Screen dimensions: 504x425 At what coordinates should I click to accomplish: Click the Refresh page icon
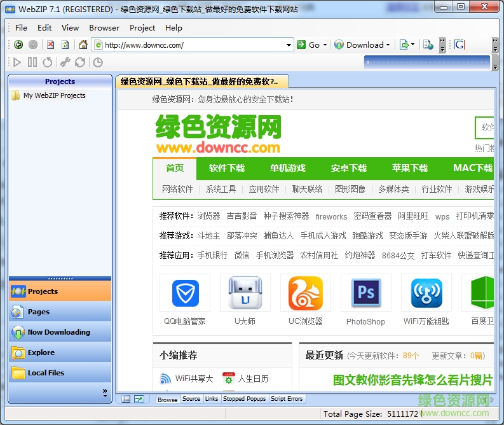tap(65, 45)
